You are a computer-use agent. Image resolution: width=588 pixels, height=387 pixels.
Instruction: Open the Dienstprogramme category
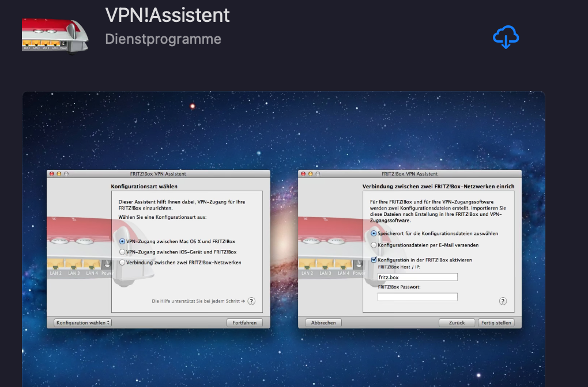tap(163, 39)
